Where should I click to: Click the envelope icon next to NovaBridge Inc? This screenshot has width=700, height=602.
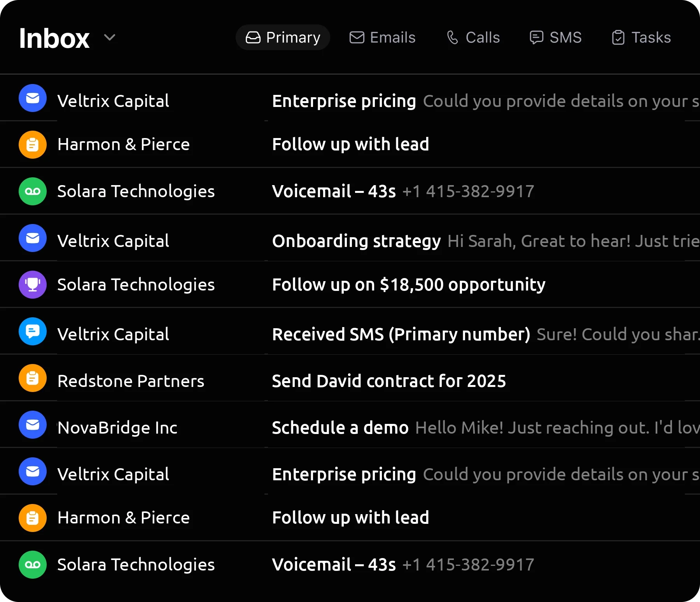(33, 424)
